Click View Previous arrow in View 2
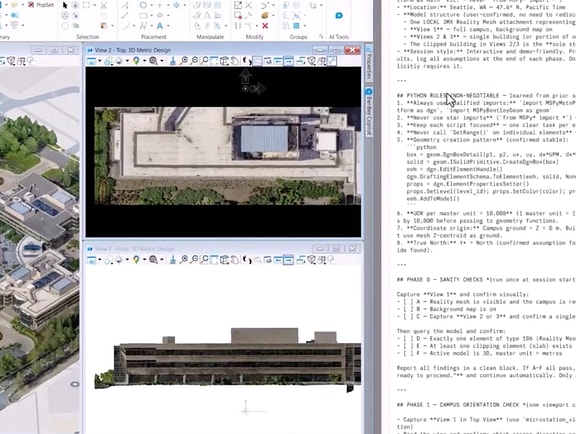The image size is (576, 434). click(x=278, y=61)
